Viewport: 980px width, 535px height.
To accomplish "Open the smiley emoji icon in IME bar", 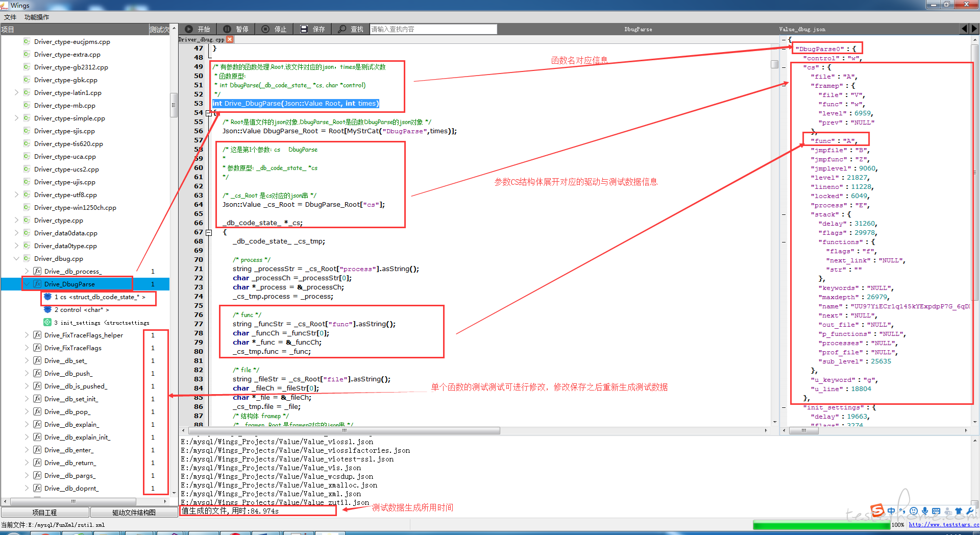I will point(914,511).
